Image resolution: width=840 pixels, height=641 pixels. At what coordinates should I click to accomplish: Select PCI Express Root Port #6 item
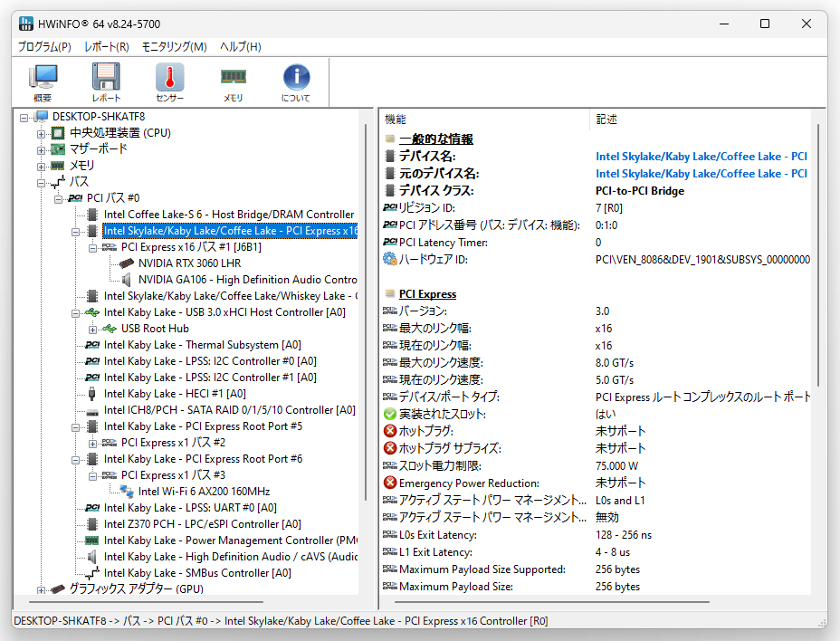click(203, 459)
